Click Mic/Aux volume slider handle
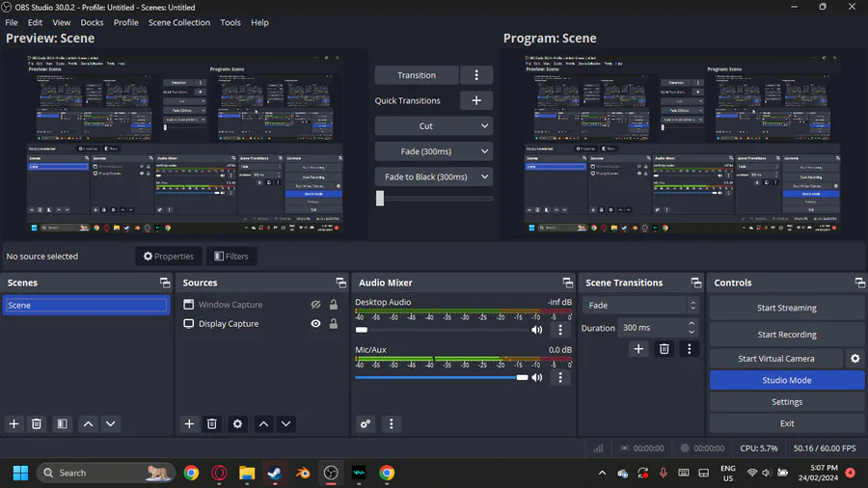Screen dimensions: 868x488 (522, 377)
